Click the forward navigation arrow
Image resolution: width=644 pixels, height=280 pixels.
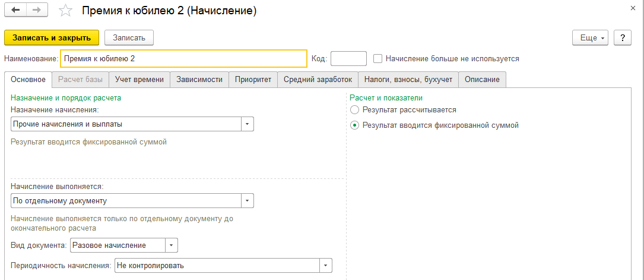(37, 11)
